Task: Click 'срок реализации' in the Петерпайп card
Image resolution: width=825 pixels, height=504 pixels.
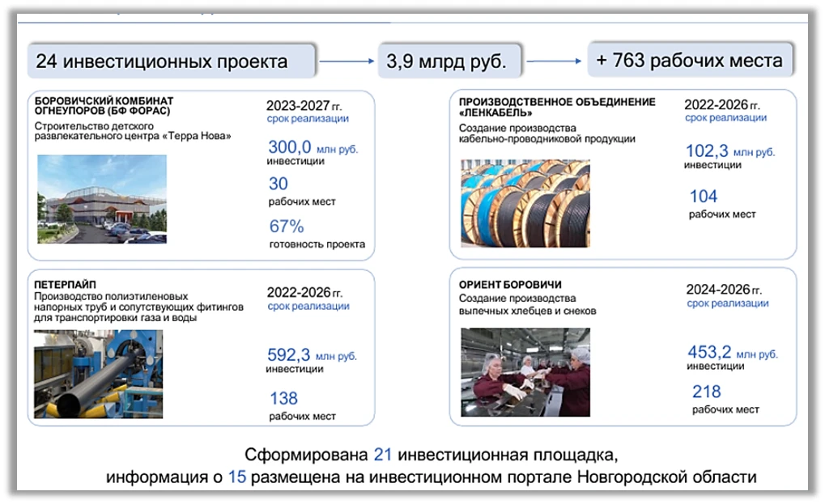Action: coord(308,306)
